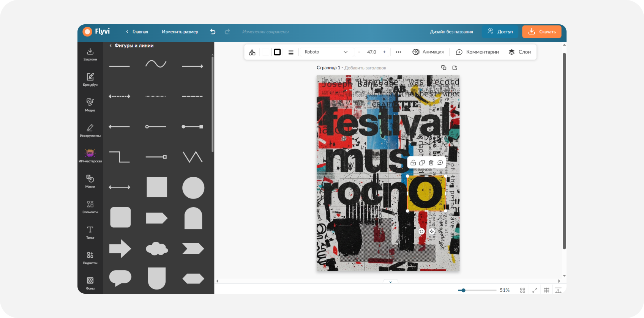Viewport: 644px width, 318px height.
Task: Open the Фоны backgrounds section
Action: (90, 283)
